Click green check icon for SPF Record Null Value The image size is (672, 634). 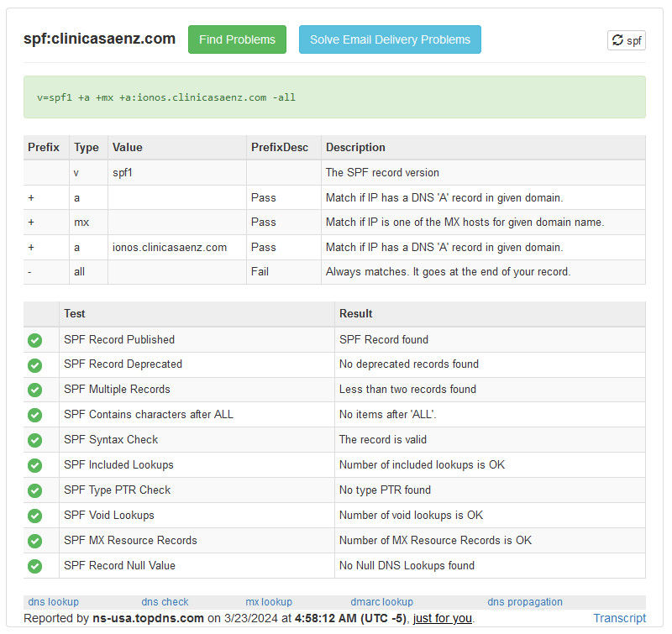[34, 566]
